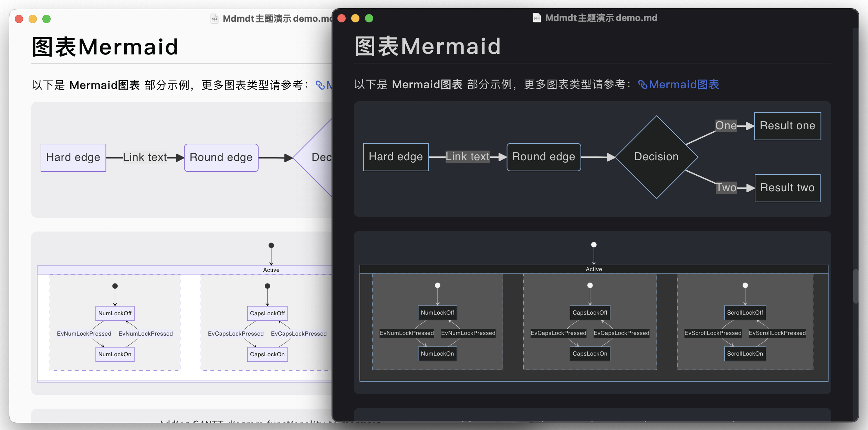Click the One edge label in dark window
Image resolution: width=868 pixels, height=430 pixels.
tap(726, 126)
